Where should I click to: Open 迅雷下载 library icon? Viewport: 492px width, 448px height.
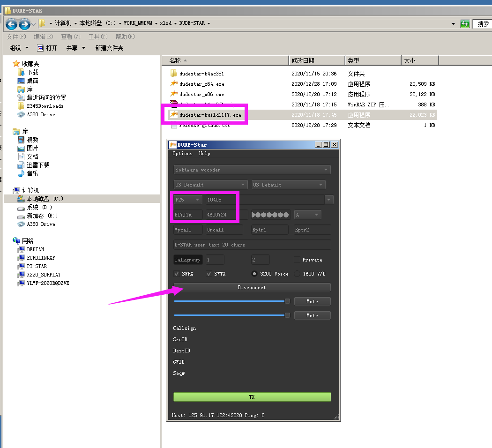21,165
